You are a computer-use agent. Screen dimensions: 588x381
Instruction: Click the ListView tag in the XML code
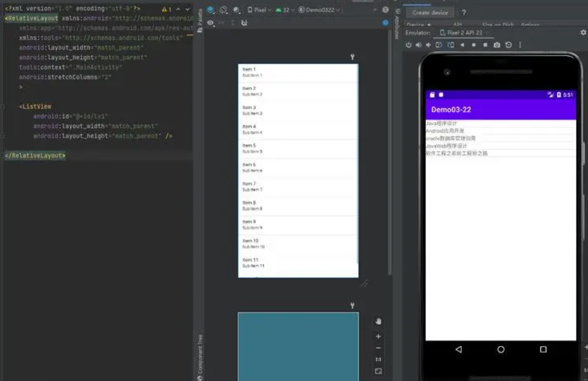pos(36,107)
